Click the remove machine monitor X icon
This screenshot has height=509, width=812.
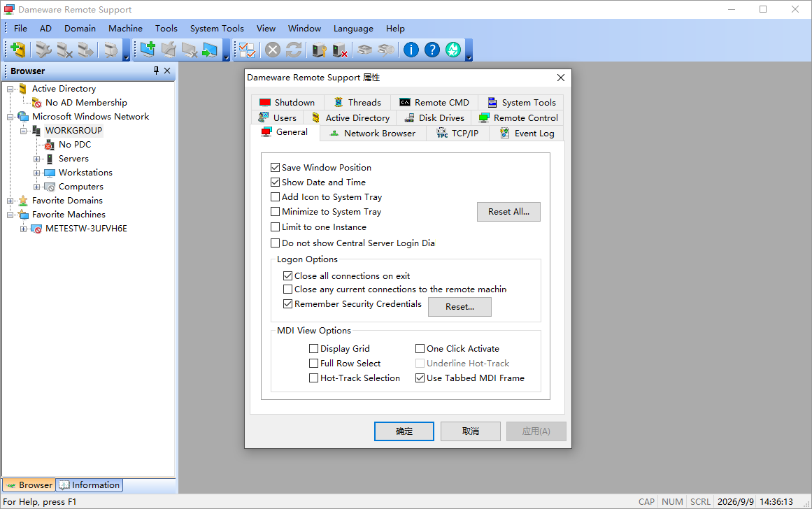(190, 50)
